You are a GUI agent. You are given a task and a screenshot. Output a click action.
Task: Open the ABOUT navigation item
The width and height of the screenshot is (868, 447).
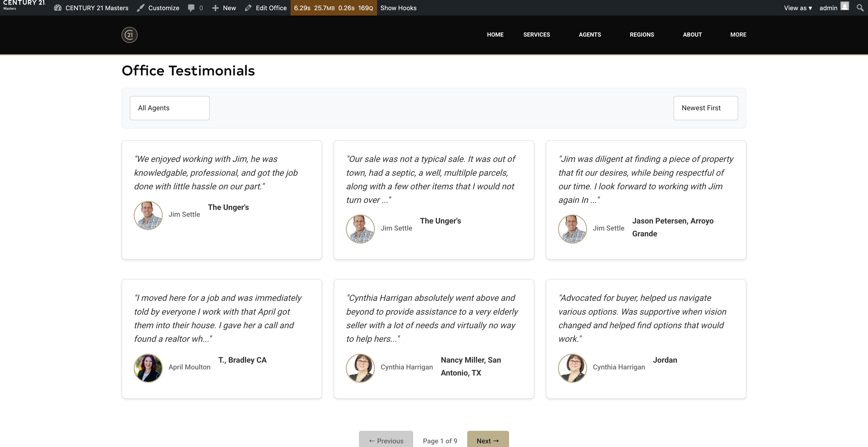click(x=692, y=34)
